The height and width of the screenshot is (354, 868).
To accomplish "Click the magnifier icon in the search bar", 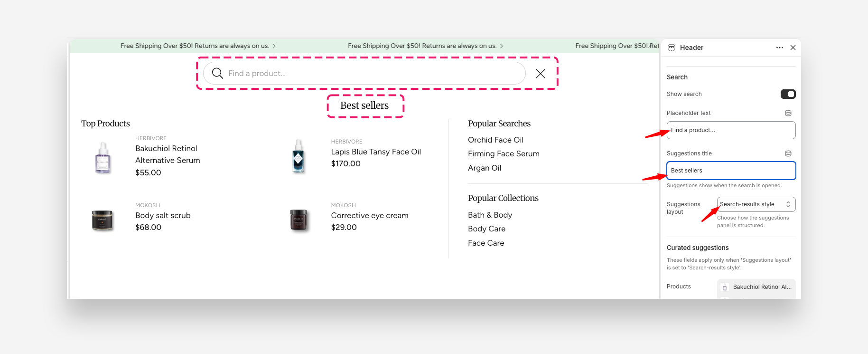I will click(x=217, y=73).
